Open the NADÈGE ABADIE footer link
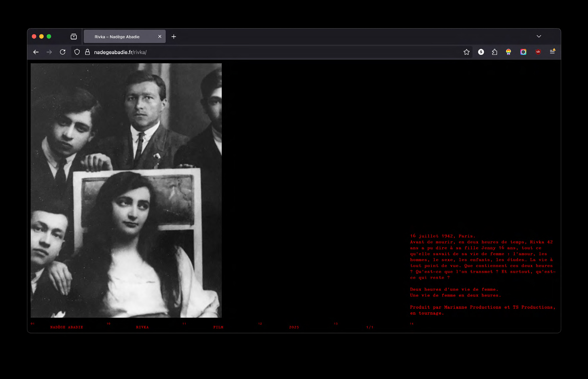This screenshot has height=379, width=588. (67, 327)
